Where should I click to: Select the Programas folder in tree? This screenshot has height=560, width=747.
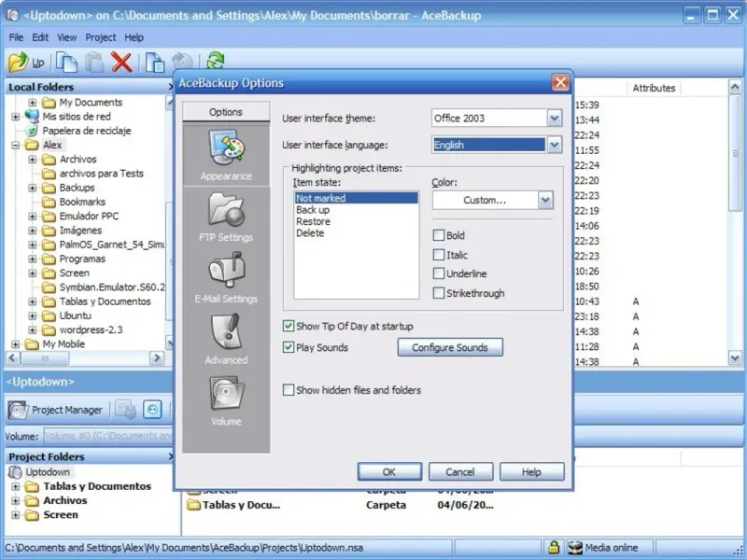pyautogui.click(x=82, y=259)
